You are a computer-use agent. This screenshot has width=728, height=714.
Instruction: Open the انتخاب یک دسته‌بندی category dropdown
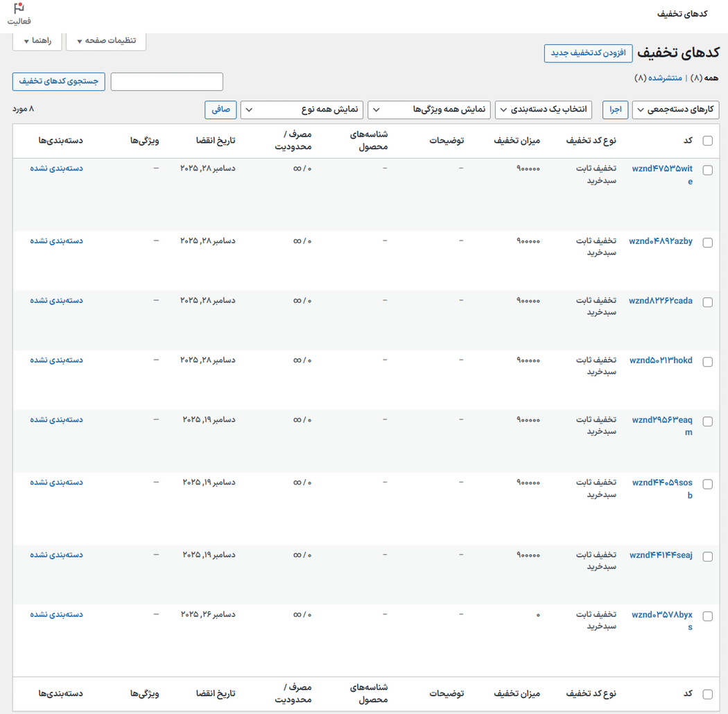click(x=544, y=110)
